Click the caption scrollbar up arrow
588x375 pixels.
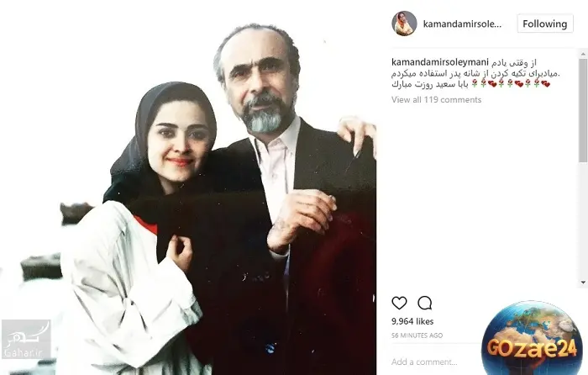pos(583,54)
